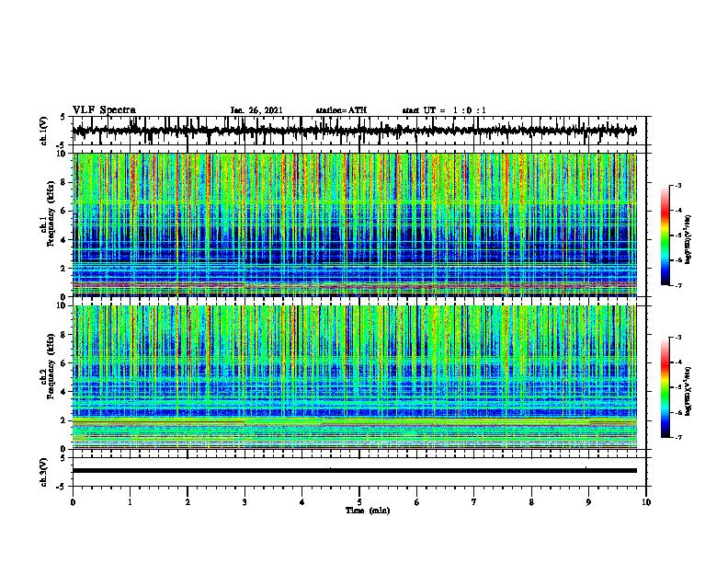Click time axis tick label "10"
Viewport: 728px width, 563px height.
(646, 502)
